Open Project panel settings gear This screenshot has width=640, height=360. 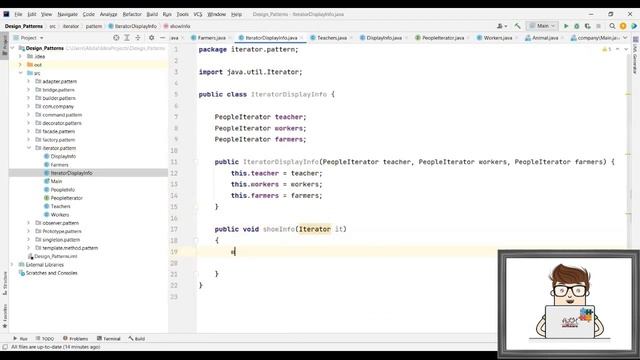tap(151, 38)
